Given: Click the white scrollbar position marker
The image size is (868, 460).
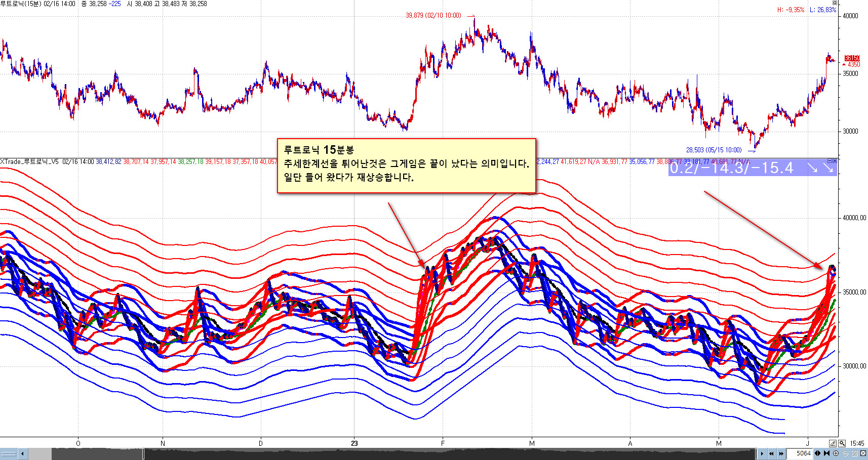Looking at the screenshot, I should [x=143, y=454].
